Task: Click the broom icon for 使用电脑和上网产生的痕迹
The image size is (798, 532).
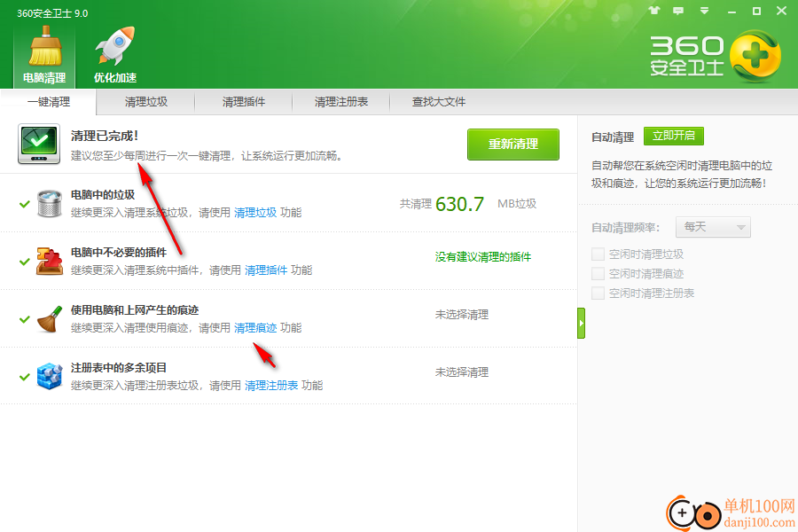Action: click(50, 318)
